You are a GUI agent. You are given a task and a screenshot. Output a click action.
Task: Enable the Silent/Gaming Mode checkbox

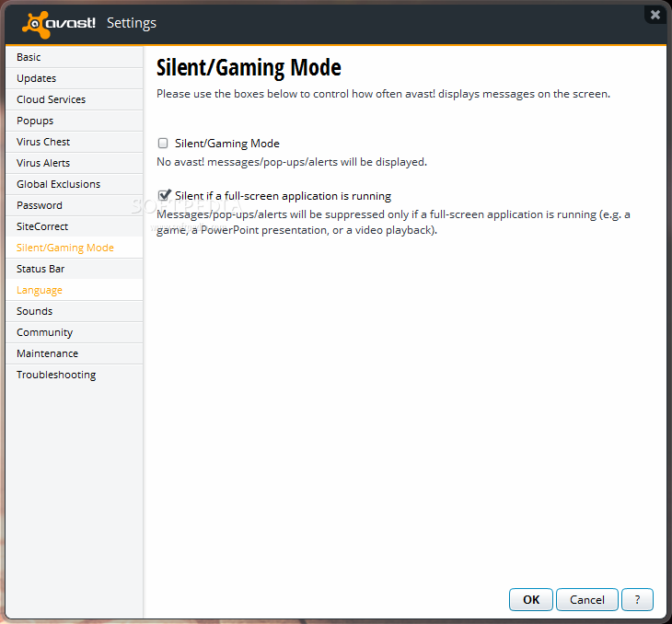click(163, 144)
